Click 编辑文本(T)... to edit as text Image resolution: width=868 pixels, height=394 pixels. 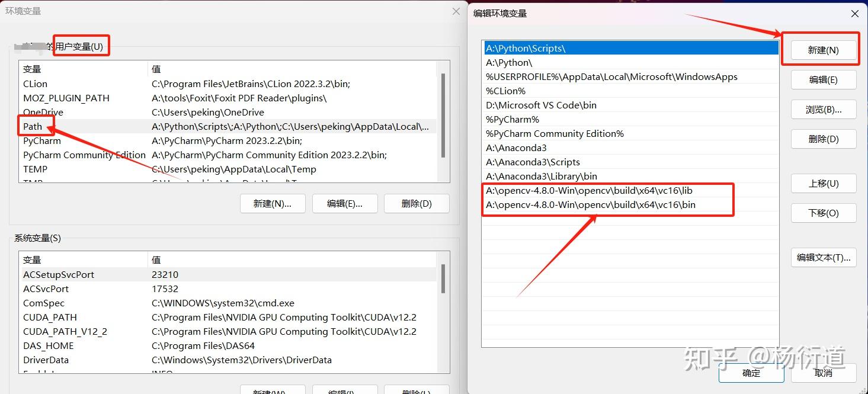tap(824, 257)
